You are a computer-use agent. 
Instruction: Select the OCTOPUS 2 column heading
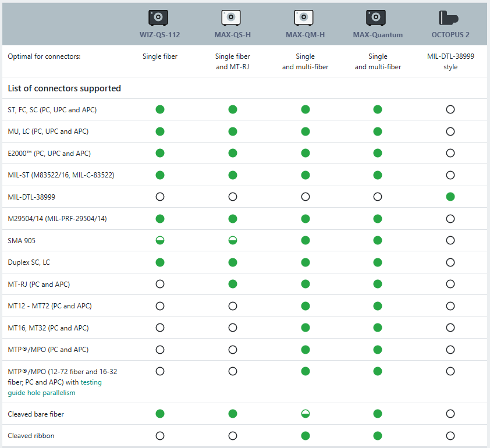click(450, 35)
